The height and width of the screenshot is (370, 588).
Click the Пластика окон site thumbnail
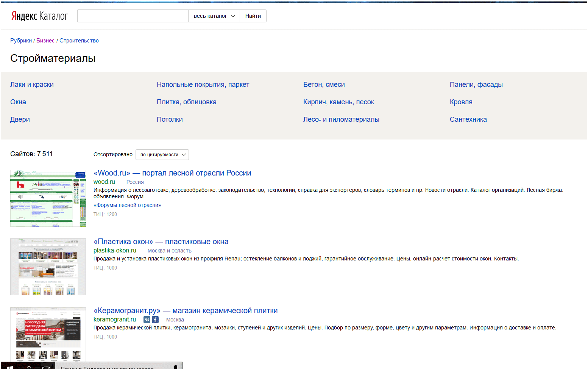point(48,267)
